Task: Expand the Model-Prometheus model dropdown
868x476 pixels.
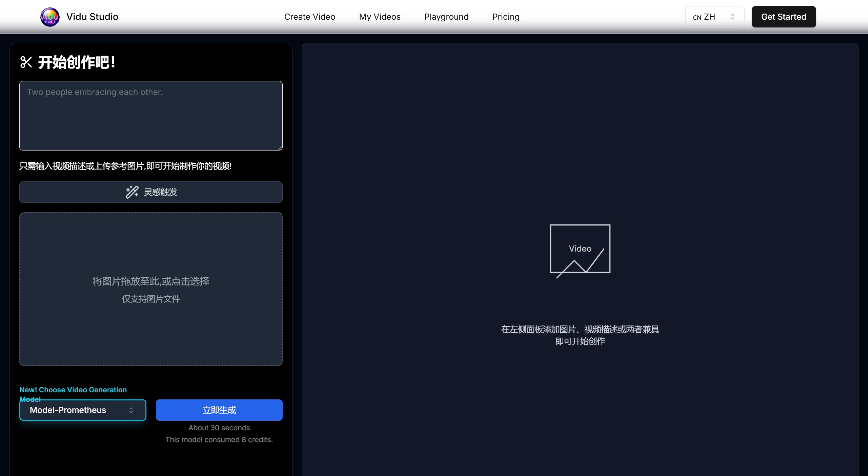Action: [83, 410]
